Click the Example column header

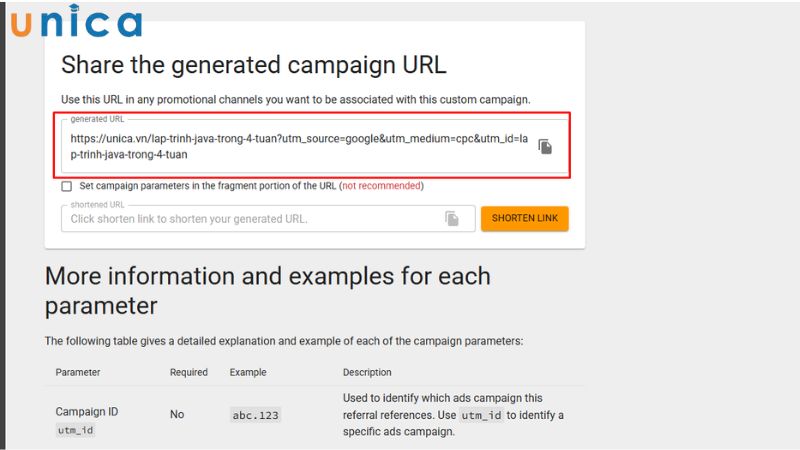point(248,372)
